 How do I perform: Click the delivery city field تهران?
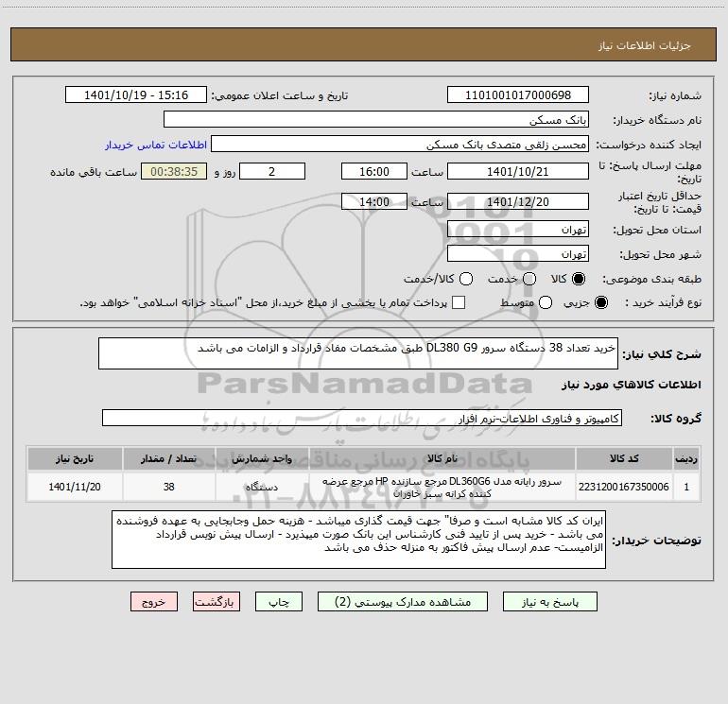click(x=518, y=254)
